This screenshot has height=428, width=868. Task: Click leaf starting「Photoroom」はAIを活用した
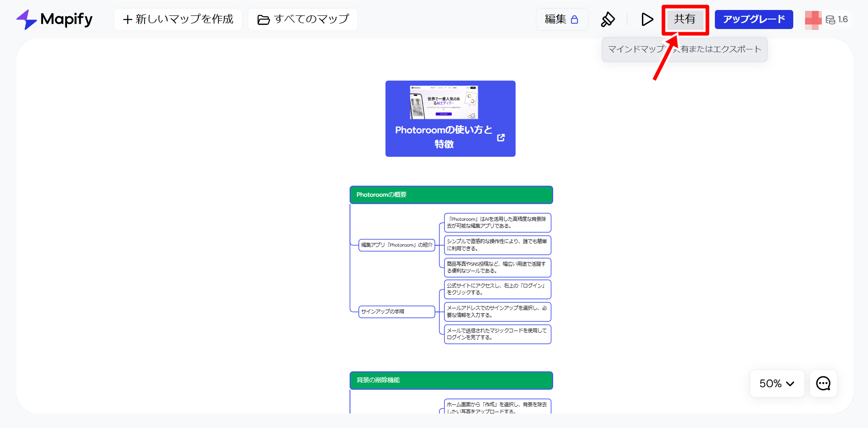[497, 223]
